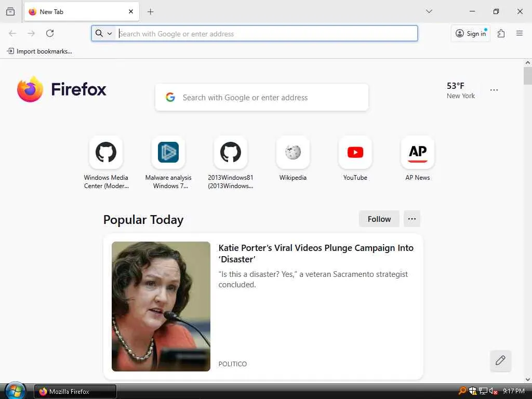The width and height of the screenshot is (532, 399).
Task: Close the New Tab tab
Action: pyautogui.click(x=131, y=11)
